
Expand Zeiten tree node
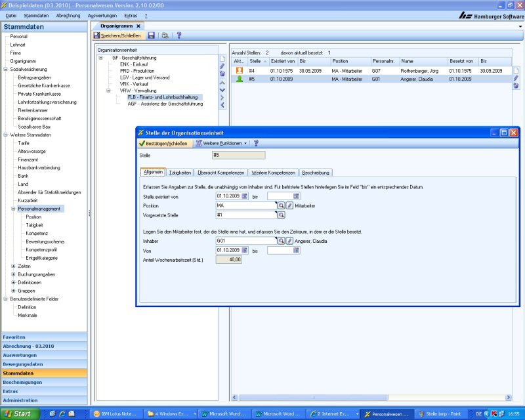(x=13, y=266)
